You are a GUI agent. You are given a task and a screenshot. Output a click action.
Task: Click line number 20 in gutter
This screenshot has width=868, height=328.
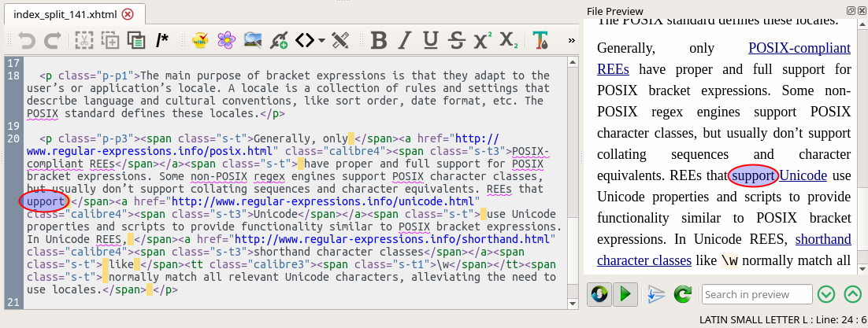13,138
